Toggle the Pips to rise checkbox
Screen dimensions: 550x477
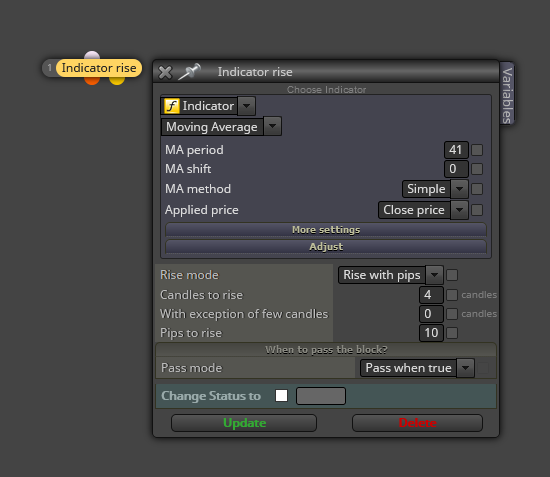[452, 333]
